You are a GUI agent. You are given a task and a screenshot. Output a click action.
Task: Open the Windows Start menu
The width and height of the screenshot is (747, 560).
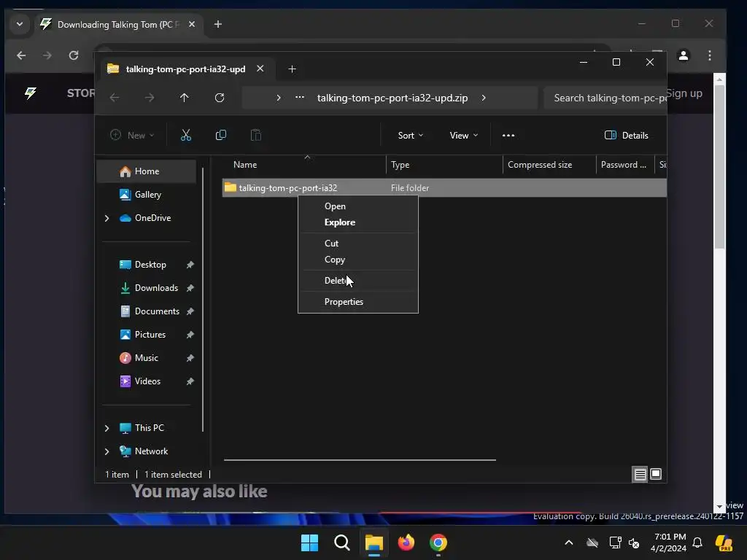click(309, 542)
